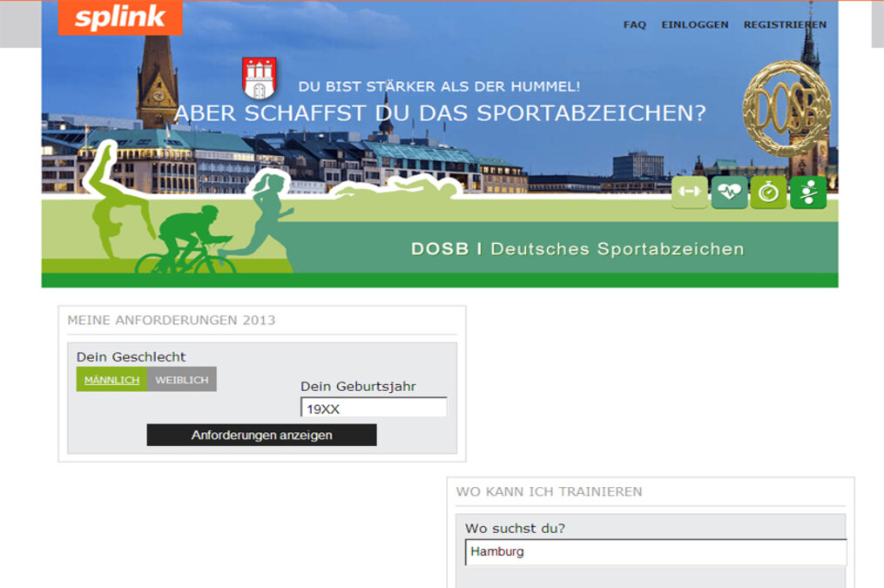Select MÄNNLICH gender option
Screen dimensions: 884x588
pyautogui.click(x=111, y=380)
